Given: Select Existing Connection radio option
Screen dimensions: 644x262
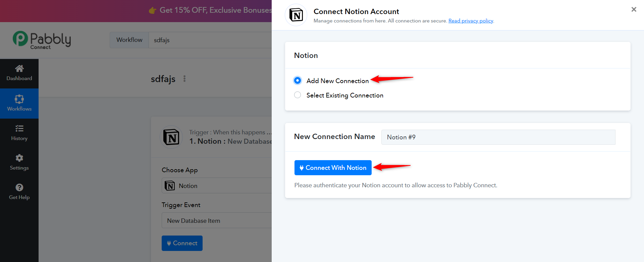Looking at the screenshot, I should click(298, 95).
